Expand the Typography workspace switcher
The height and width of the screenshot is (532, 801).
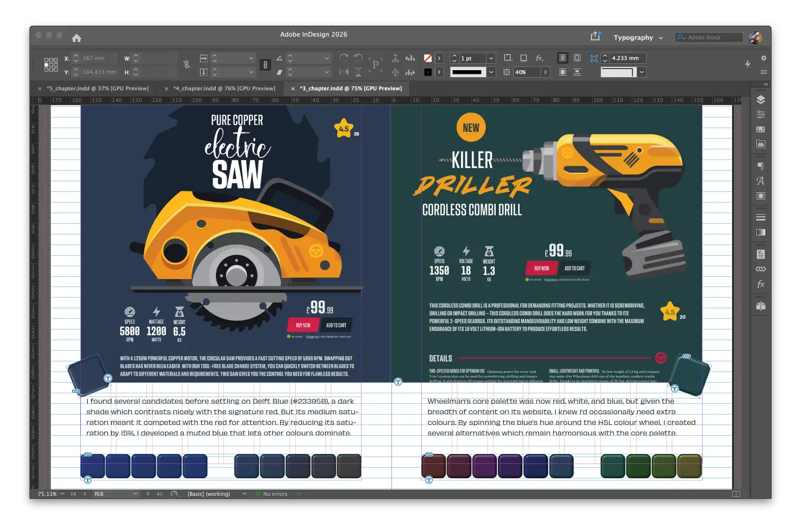point(638,38)
